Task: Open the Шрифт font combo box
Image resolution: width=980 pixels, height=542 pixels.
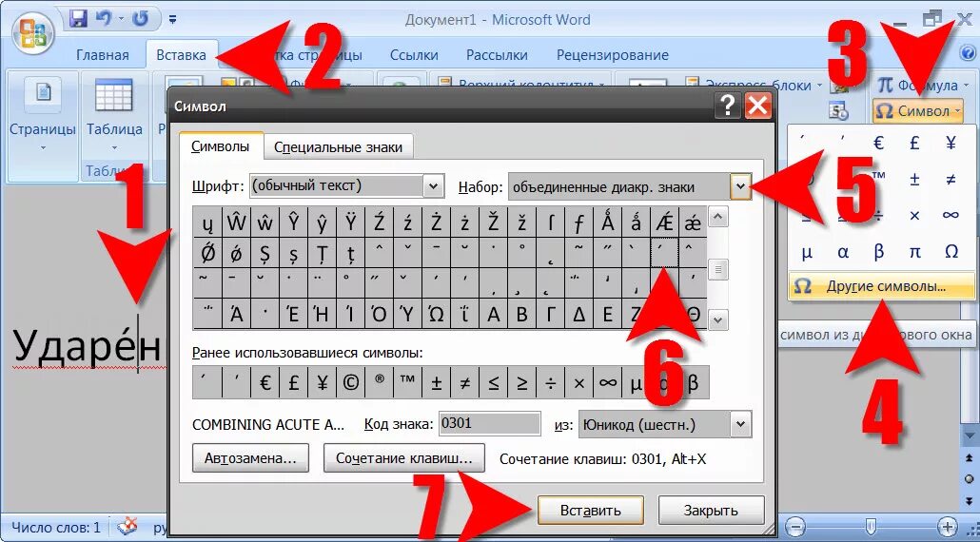Action: [x=346, y=186]
